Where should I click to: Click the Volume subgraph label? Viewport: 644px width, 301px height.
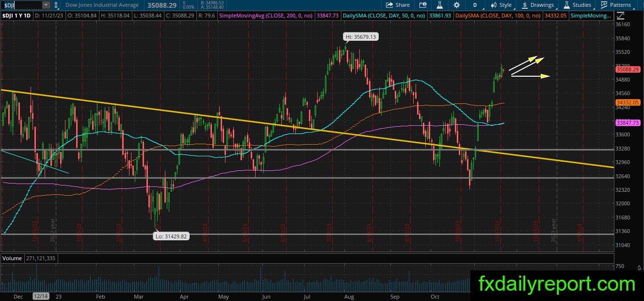[12, 258]
